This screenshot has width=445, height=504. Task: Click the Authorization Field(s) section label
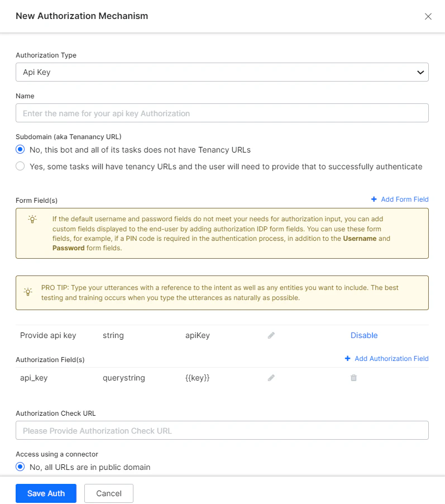50,359
